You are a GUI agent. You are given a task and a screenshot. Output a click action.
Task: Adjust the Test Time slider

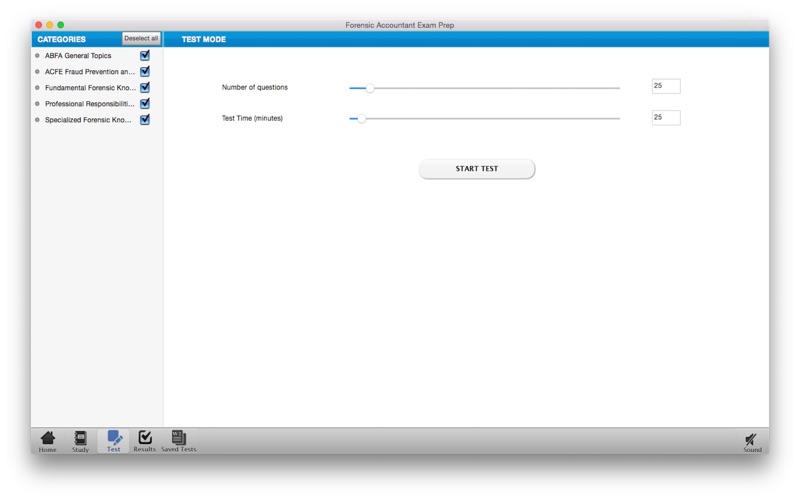(362, 119)
